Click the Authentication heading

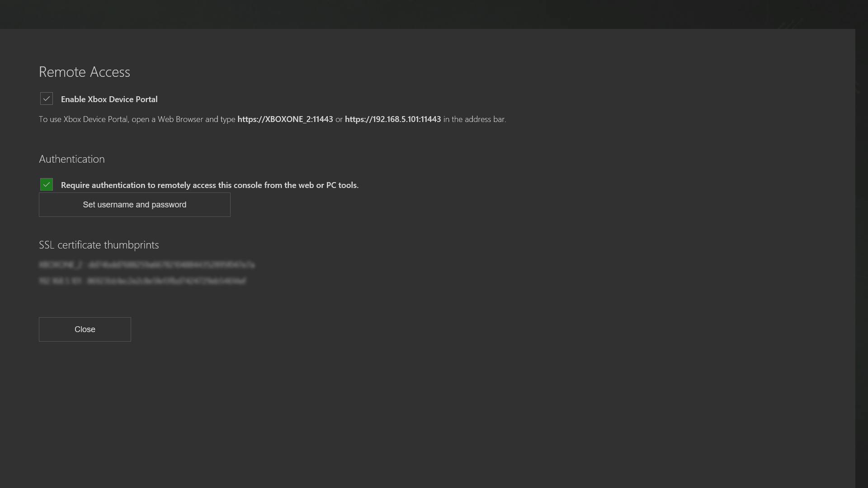[72, 159]
